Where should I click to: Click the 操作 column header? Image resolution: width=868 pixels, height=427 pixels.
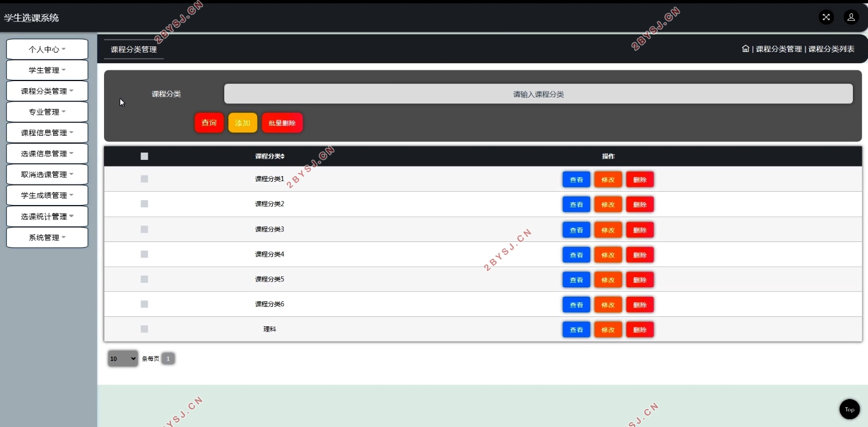[608, 156]
